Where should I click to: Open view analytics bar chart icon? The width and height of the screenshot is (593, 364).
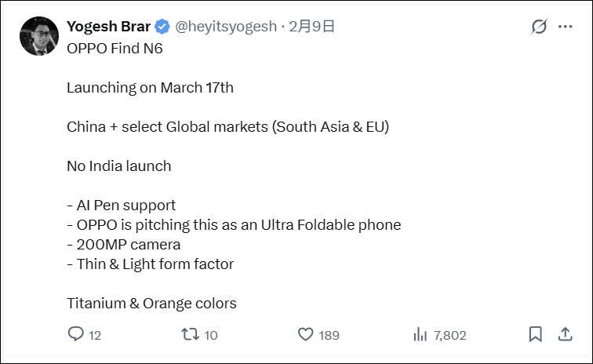420,335
